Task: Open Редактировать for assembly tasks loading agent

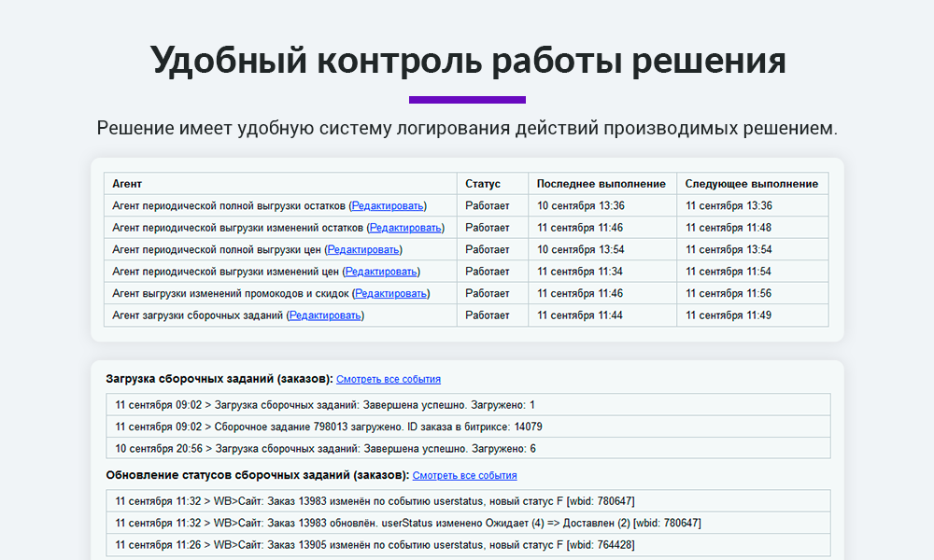Action: click(325, 315)
